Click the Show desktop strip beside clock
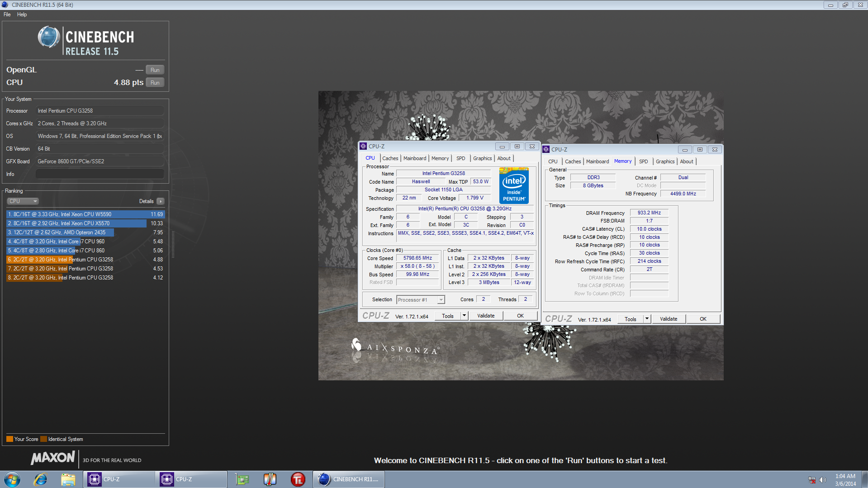The height and width of the screenshot is (488, 868). tap(864, 479)
